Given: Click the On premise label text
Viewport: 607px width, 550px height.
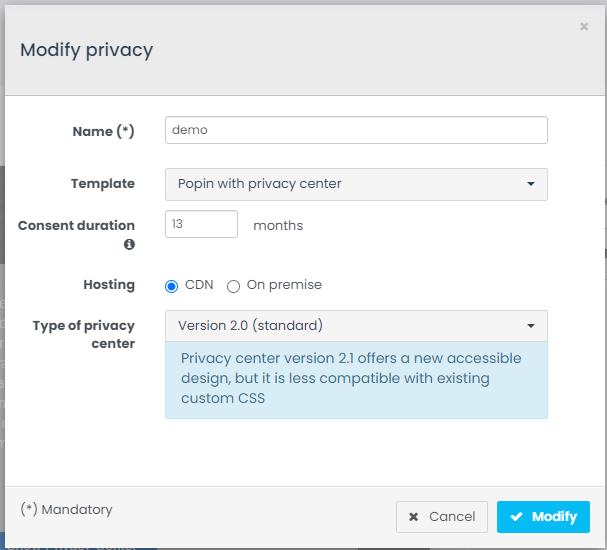Looking at the screenshot, I should [x=284, y=285].
